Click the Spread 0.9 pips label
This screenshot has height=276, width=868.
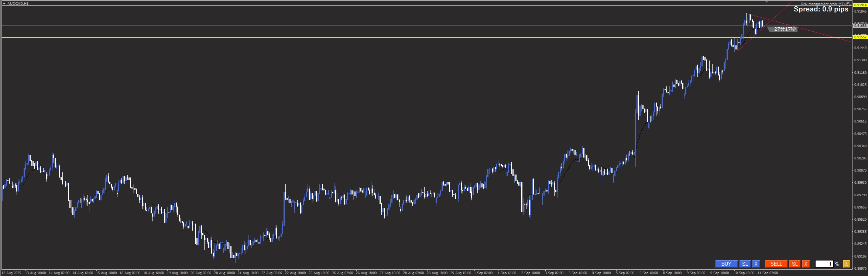(x=821, y=10)
